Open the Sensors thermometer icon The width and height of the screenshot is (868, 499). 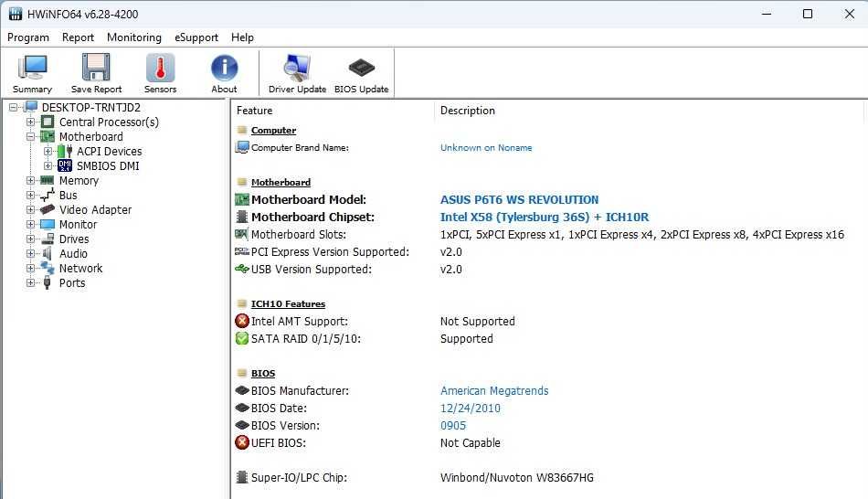point(160,73)
